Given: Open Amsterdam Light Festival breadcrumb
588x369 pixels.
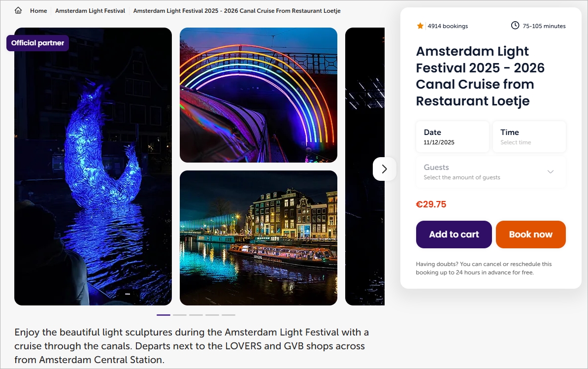Looking at the screenshot, I should 90,11.
